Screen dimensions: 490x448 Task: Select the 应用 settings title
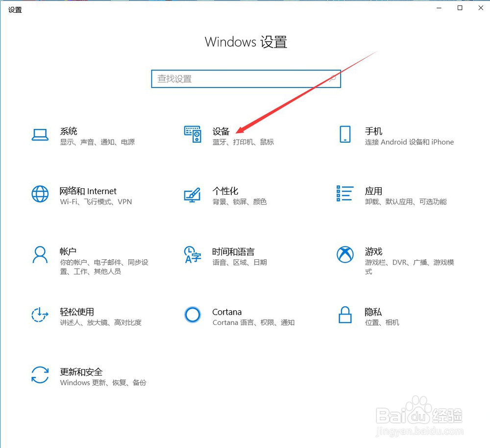click(373, 191)
